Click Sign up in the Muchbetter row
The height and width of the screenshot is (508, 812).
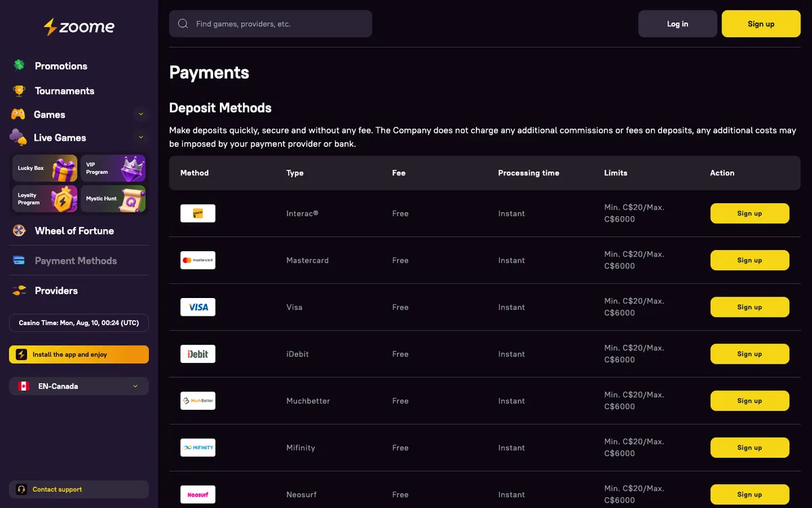750,400
